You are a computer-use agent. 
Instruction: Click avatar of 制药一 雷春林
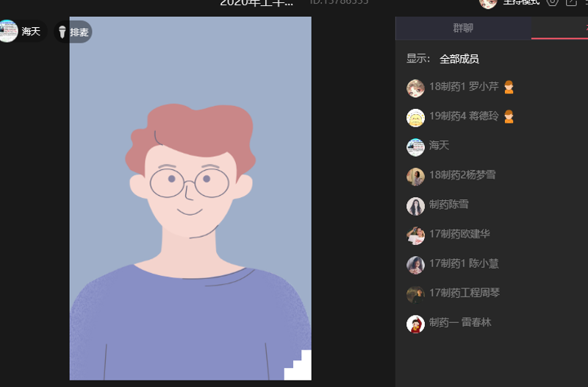415,324
